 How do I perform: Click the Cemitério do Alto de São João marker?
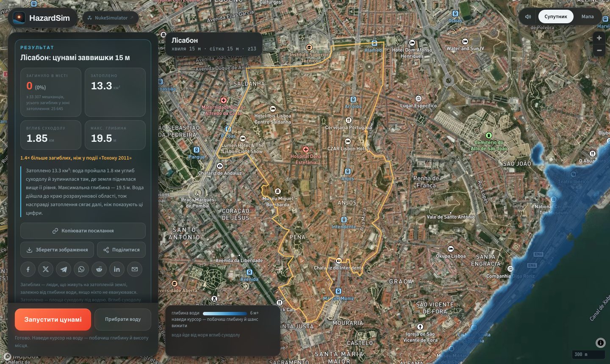point(488,135)
